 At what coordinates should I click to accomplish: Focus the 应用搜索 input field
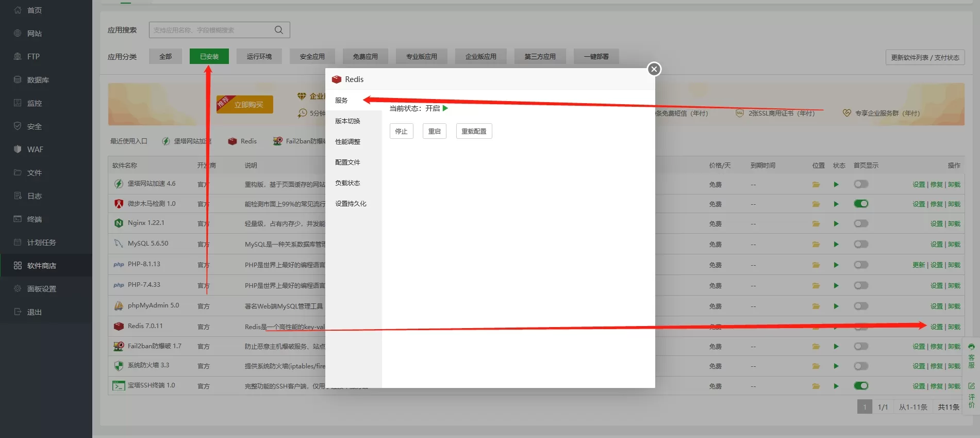[x=211, y=30]
